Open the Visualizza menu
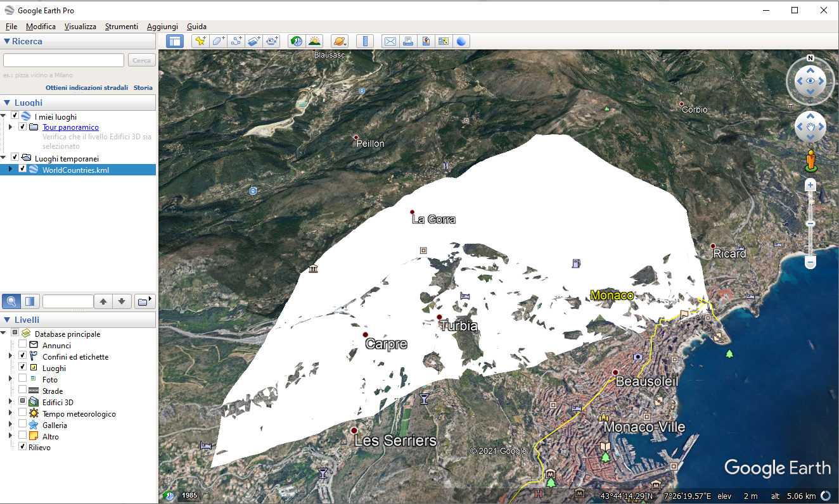 (x=80, y=27)
